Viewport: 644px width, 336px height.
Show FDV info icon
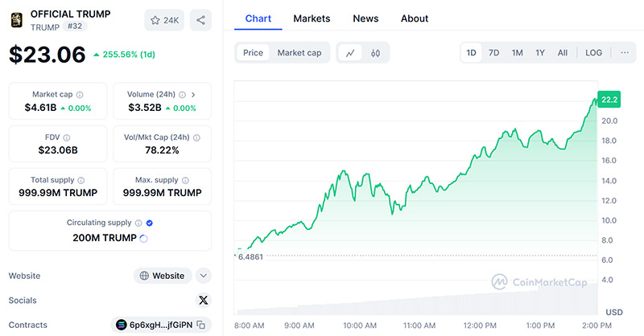point(67,137)
